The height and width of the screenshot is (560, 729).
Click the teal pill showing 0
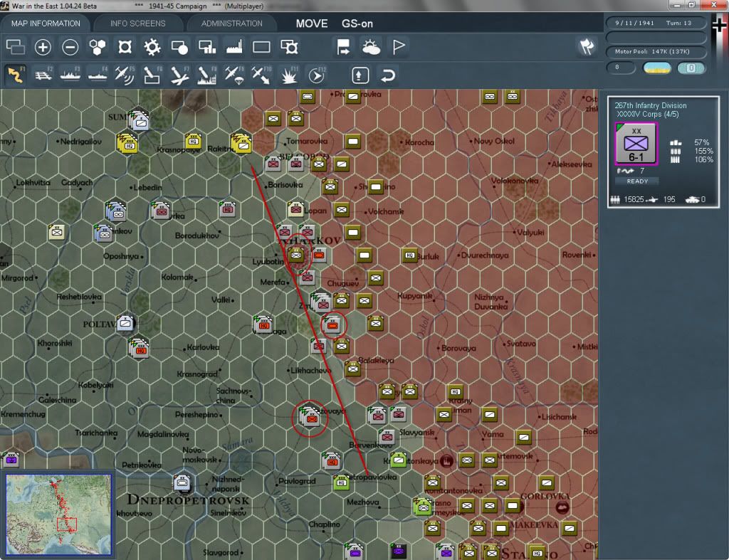[691, 68]
